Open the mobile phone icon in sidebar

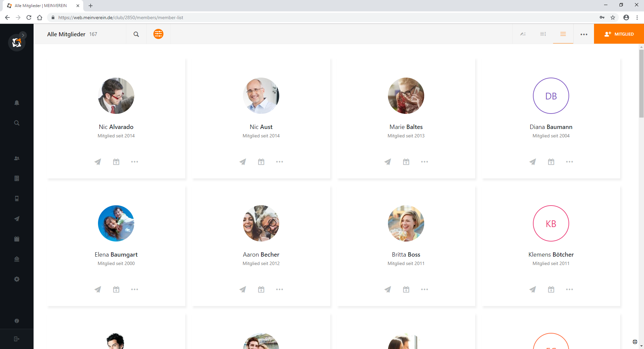pyautogui.click(x=17, y=199)
